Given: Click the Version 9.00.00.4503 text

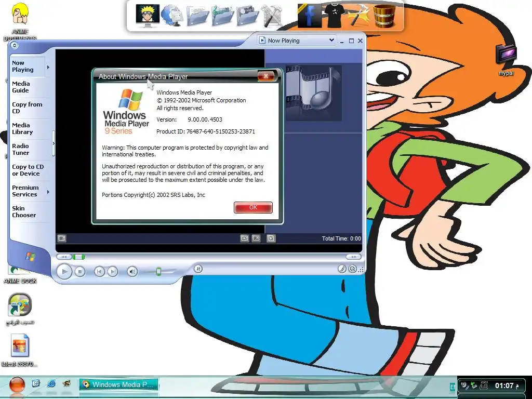Looking at the screenshot, I should coord(189,119).
